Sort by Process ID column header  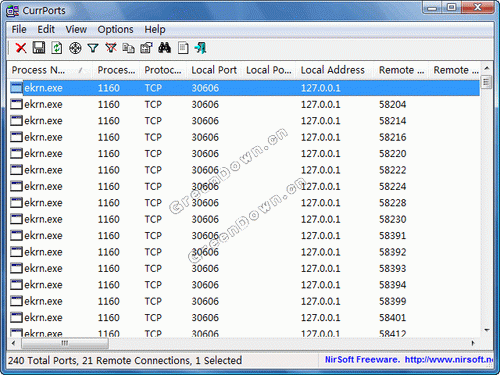[116, 70]
